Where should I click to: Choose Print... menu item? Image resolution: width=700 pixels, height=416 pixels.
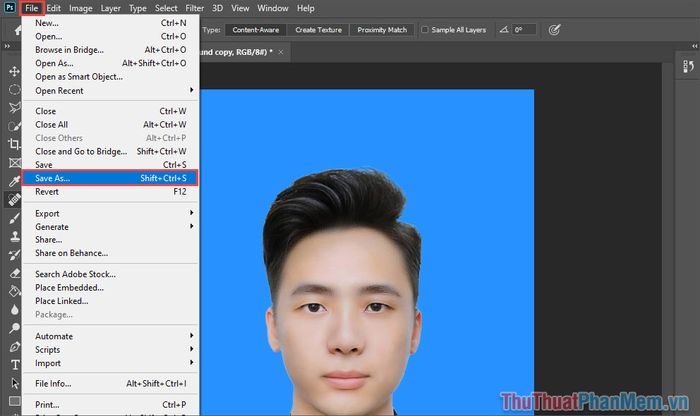click(111, 404)
